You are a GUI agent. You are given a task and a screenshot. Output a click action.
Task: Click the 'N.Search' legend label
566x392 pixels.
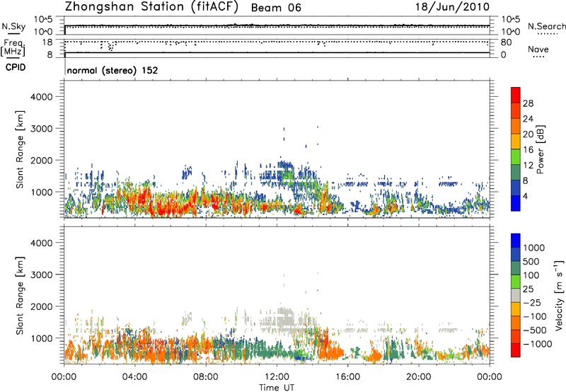(x=547, y=26)
